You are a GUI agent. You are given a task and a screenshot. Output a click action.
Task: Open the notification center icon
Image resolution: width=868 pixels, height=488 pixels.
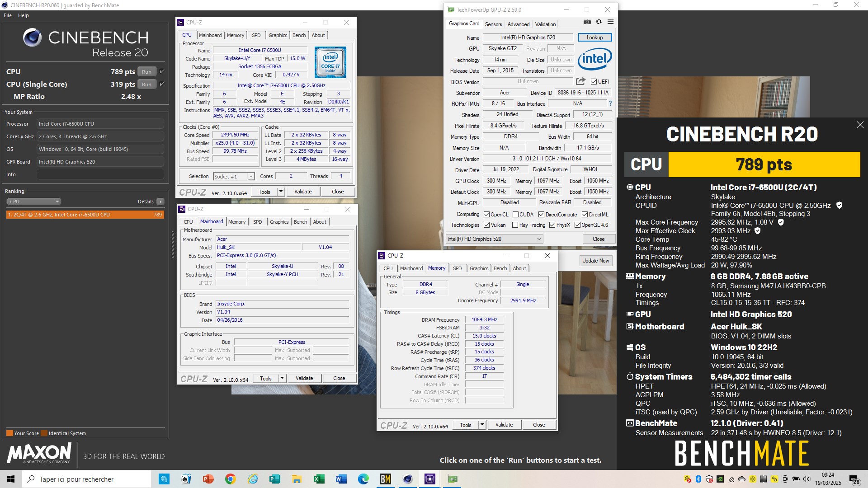click(x=854, y=479)
